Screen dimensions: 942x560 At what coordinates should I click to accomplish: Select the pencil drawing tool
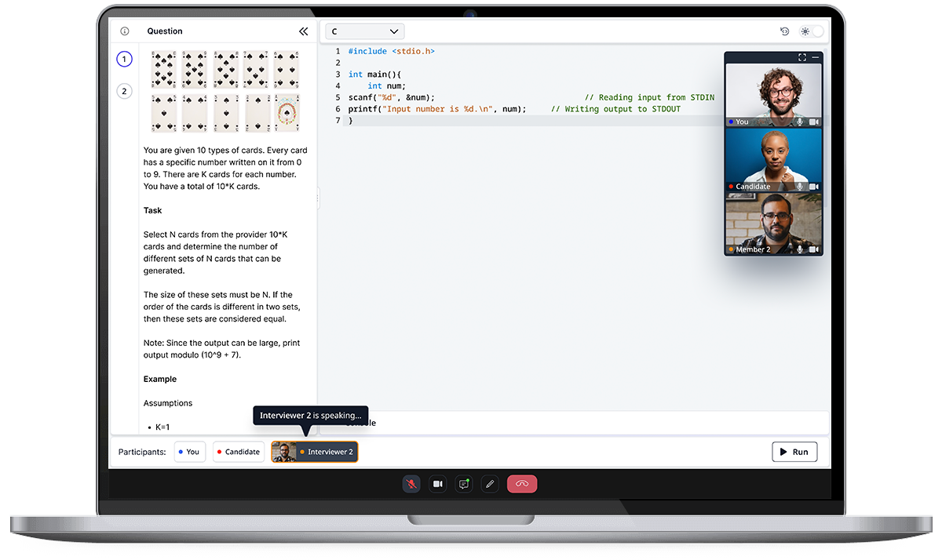(490, 484)
